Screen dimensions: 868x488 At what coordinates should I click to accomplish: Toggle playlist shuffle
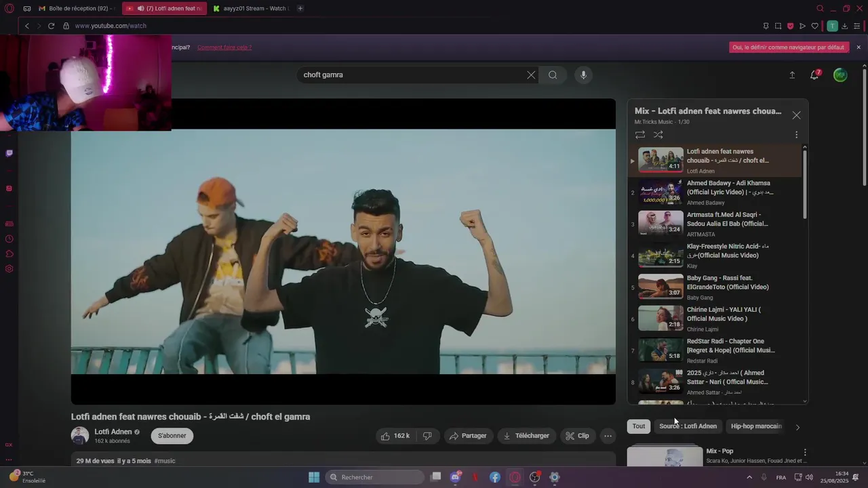tap(658, 135)
